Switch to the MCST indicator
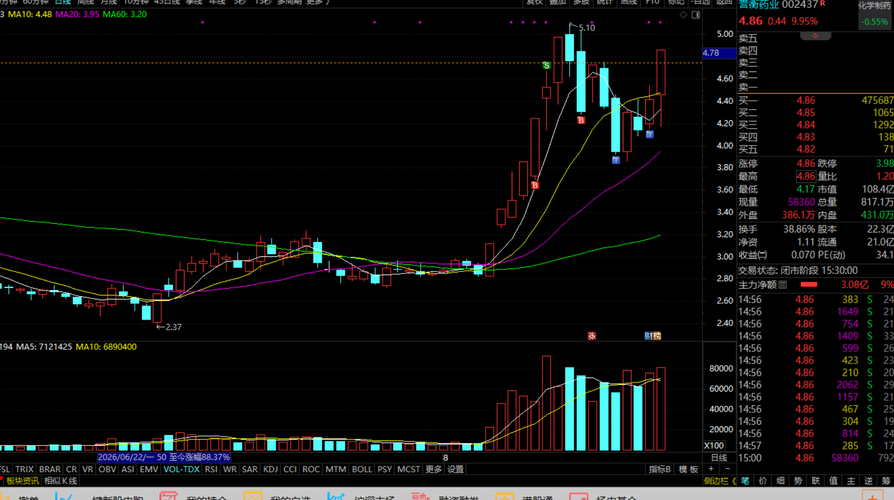This screenshot has width=894, height=500. pos(408,469)
